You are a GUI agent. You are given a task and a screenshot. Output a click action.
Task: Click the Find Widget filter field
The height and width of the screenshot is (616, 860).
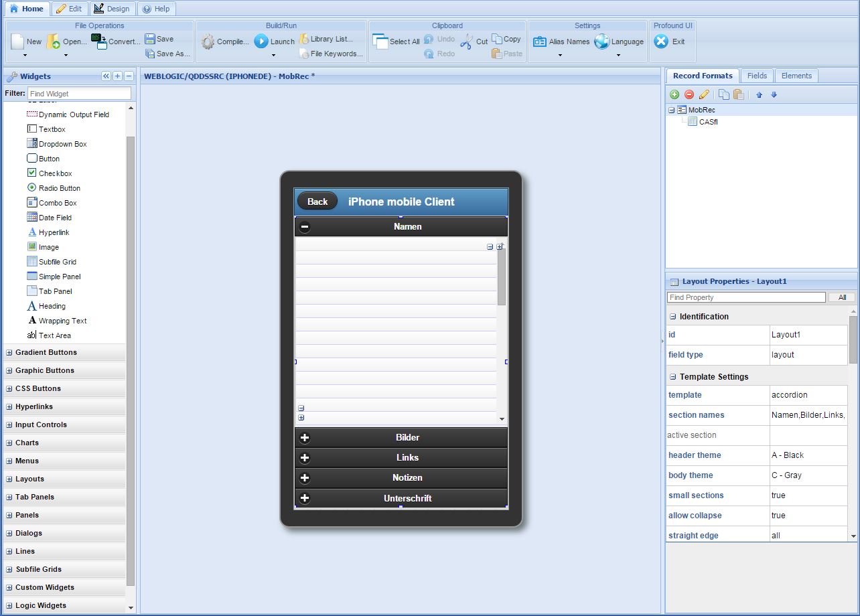click(x=80, y=94)
